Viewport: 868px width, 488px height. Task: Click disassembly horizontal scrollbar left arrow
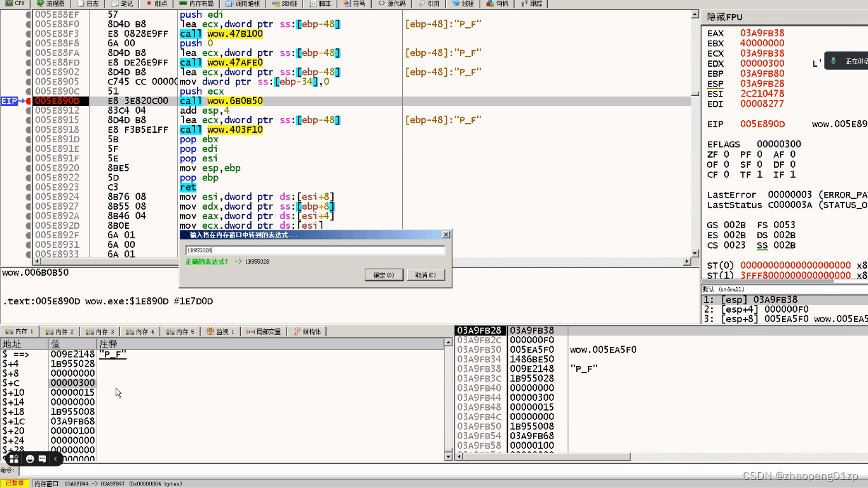tap(37, 262)
